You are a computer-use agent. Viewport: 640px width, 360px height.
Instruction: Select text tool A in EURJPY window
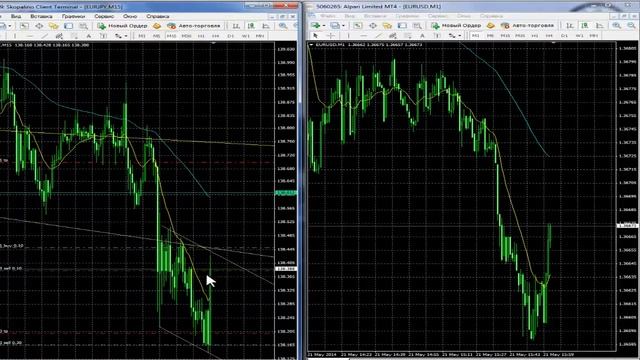coord(89,36)
